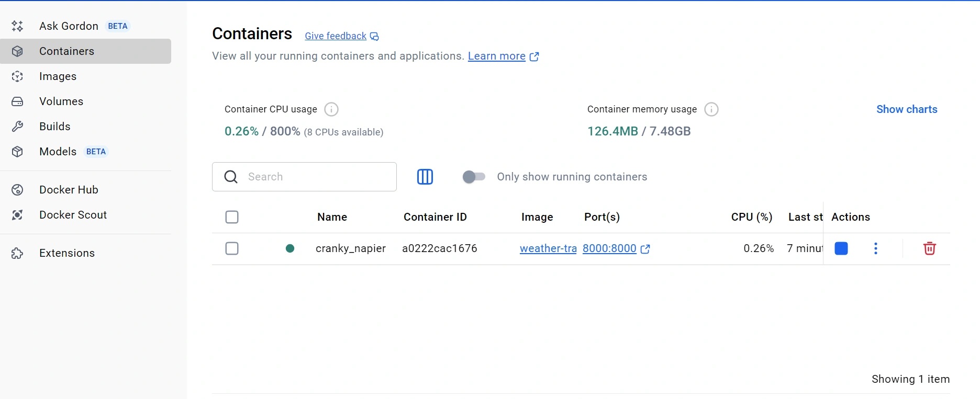Image resolution: width=980 pixels, height=399 pixels.
Task: Open Docker Hub section
Action: coord(86,190)
